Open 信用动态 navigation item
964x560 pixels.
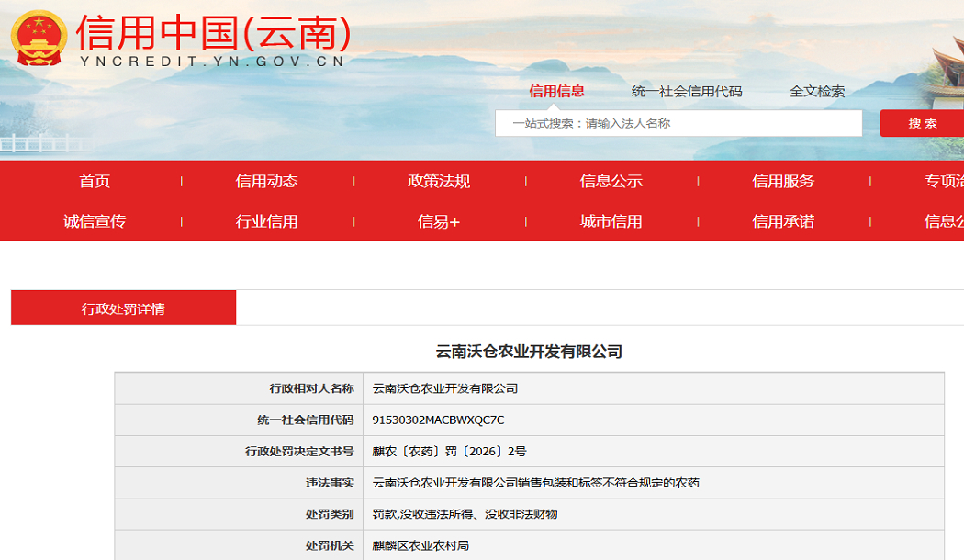267,181
